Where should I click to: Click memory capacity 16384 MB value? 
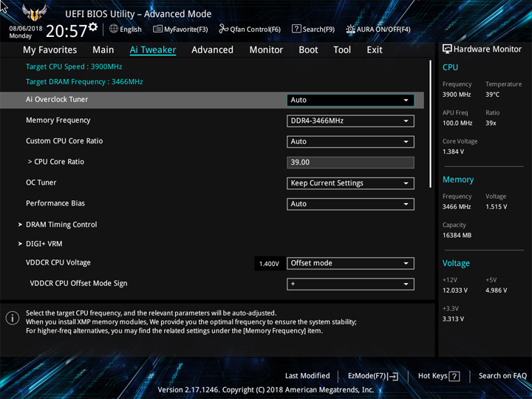tap(457, 235)
